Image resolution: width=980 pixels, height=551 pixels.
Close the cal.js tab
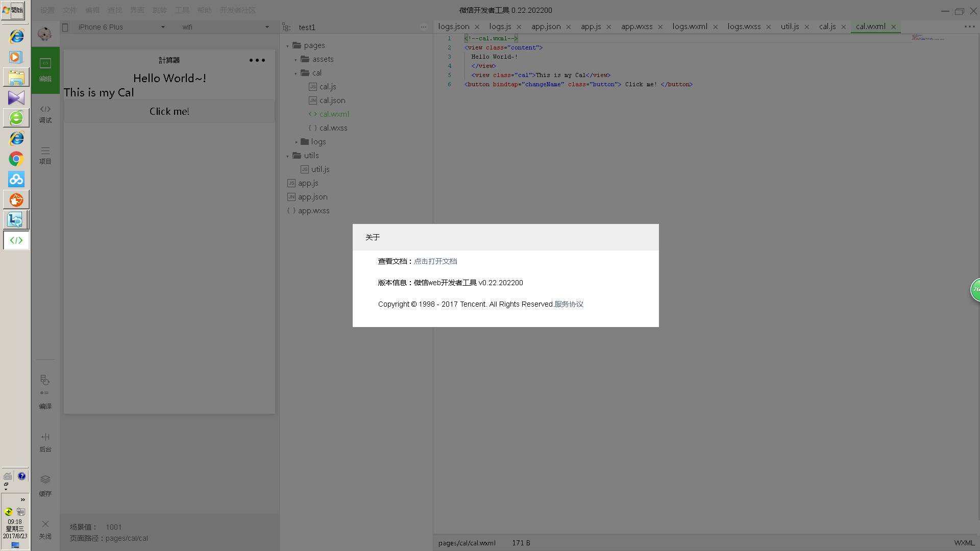pyautogui.click(x=843, y=27)
